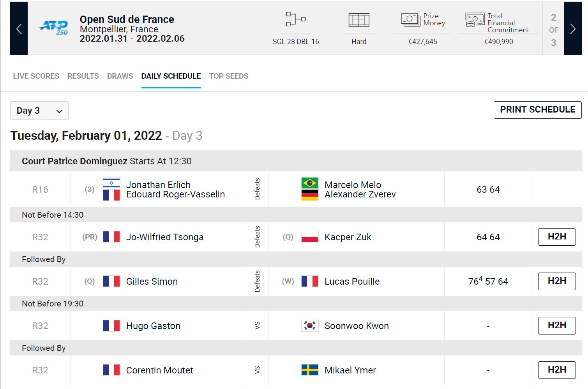Image resolution: width=588 pixels, height=389 pixels.
Task: View H2H for Gaston vs Kwon
Action: [x=556, y=326]
